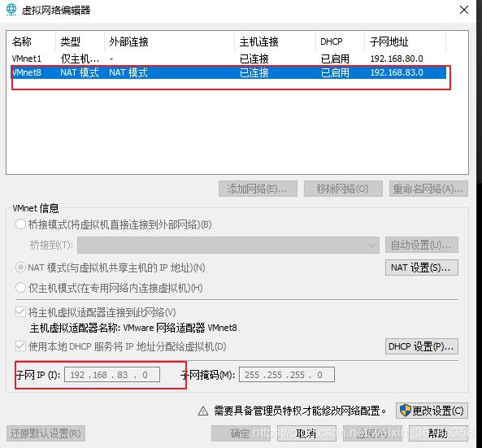Click the warning triangle icon near admin notice
482x448 pixels.
(x=203, y=411)
